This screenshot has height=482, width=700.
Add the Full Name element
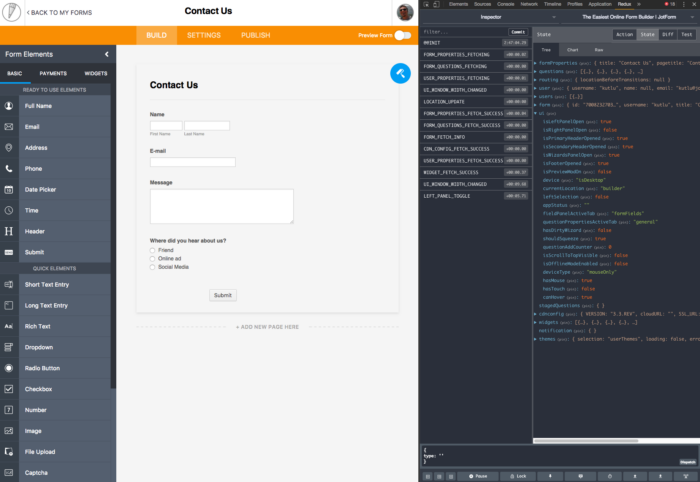pyautogui.click(x=55, y=106)
